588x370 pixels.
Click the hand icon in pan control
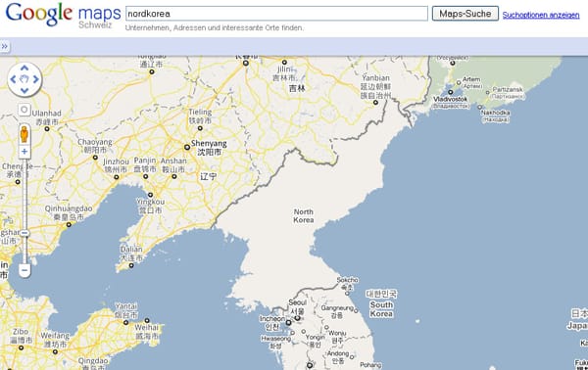pyautogui.click(x=24, y=79)
